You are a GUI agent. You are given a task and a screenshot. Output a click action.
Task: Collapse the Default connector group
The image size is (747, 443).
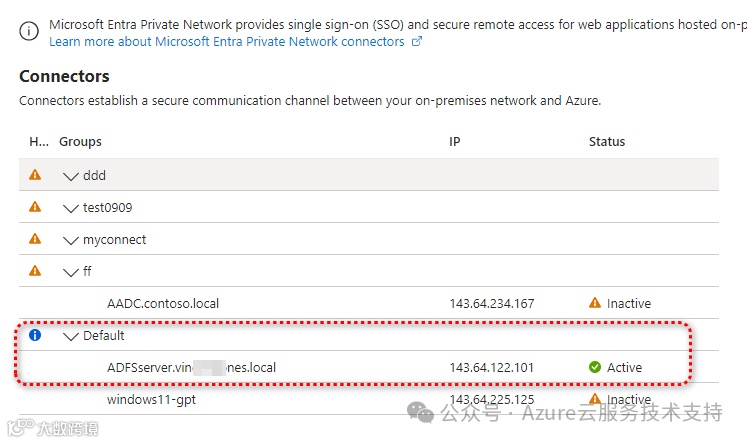tap(70, 336)
